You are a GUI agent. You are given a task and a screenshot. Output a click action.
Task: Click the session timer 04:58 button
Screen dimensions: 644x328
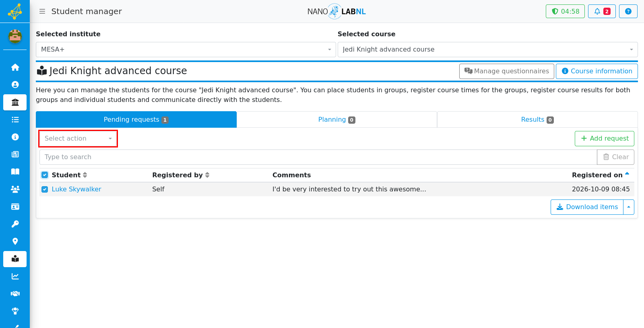(565, 11)
